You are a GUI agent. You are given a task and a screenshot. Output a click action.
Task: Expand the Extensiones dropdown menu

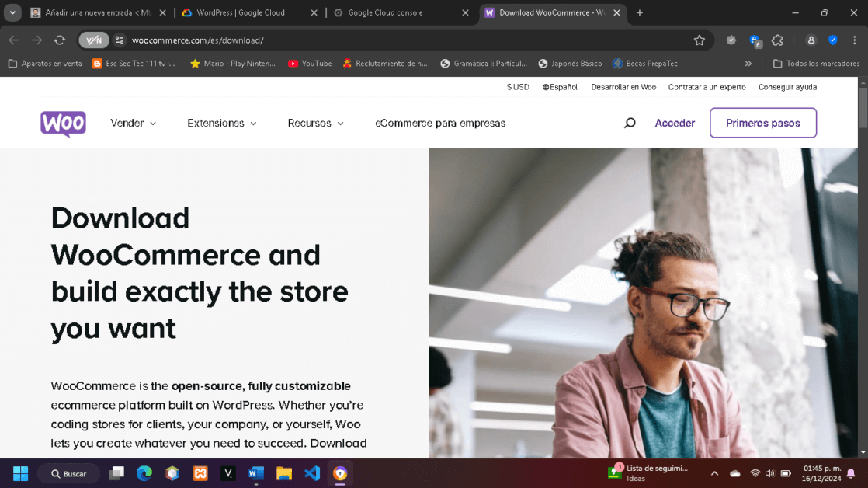(222, 123)
